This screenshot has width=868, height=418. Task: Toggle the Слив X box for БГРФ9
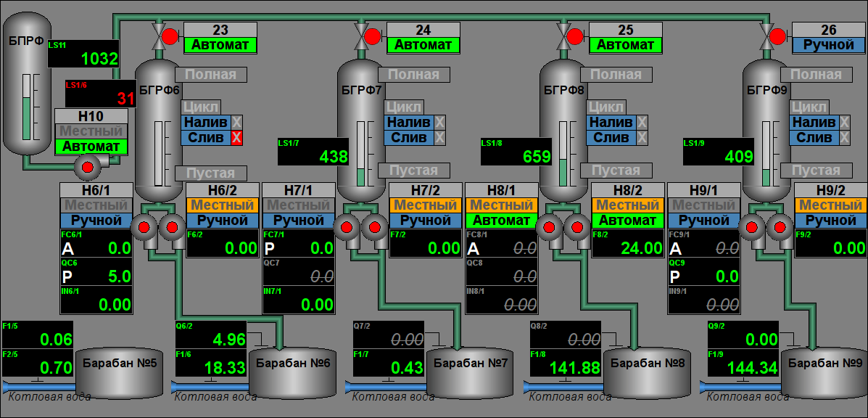pos(844,138)
